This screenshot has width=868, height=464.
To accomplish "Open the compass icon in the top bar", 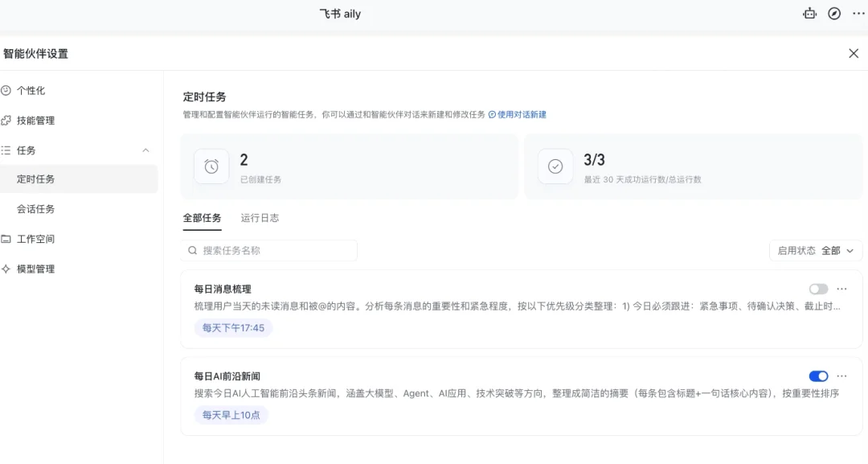I will tap(833, 14).
